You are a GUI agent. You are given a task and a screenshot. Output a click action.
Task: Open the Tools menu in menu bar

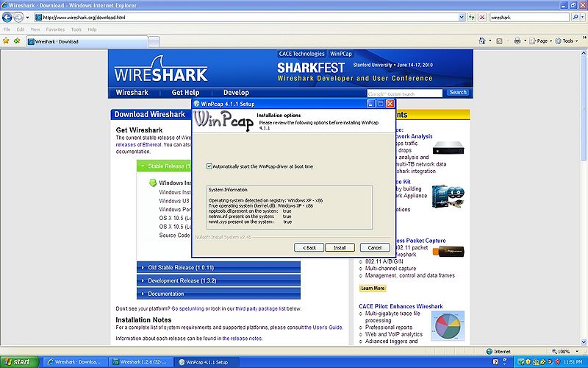pyautogui.click(x=76, y=29)
